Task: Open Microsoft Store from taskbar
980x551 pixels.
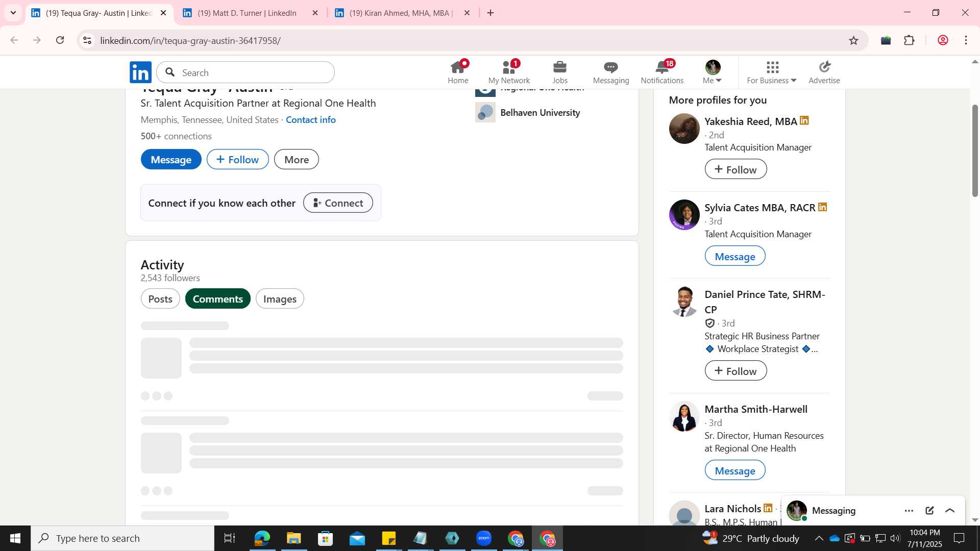Action: click(x=325, y=538)
